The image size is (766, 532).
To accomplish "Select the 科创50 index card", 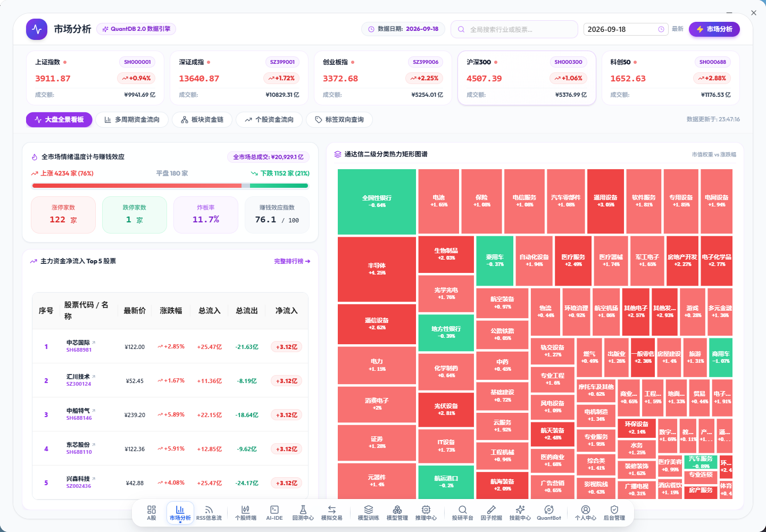I will click(670, 78).
